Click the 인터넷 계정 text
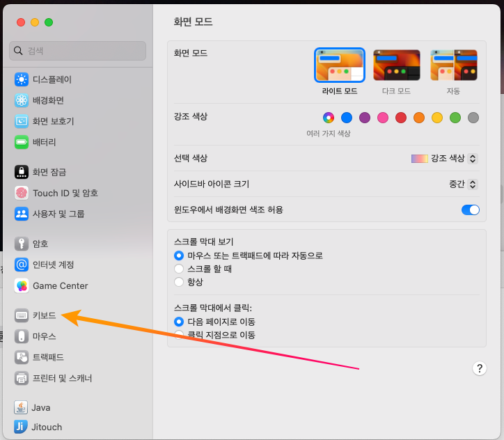Image resolution: width=504 pixels, height=440 pixels. tap(54, 265)
